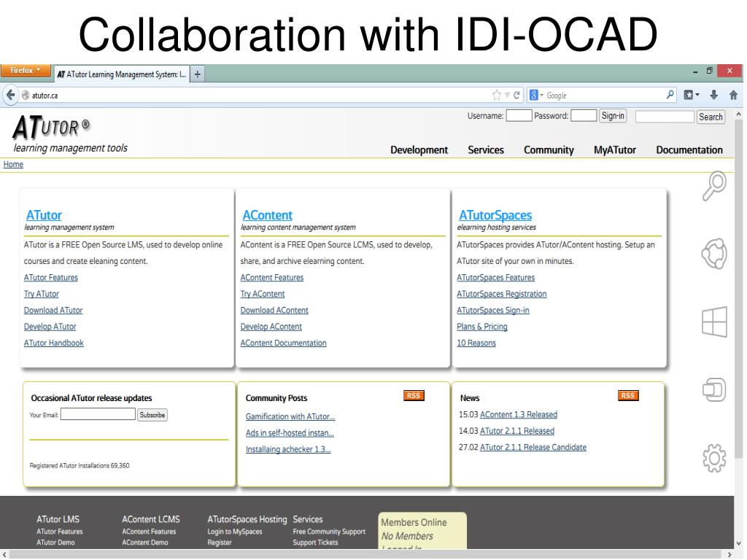
Task: Go to browser home page icon
Action: click(734, 95)
